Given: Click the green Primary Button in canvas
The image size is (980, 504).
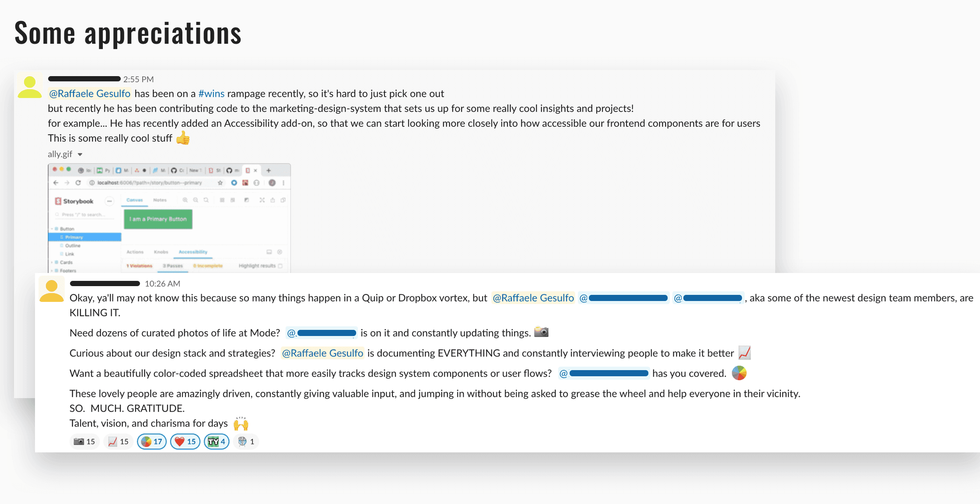Looking at the screenshot, I should click(x=158, y=219).
